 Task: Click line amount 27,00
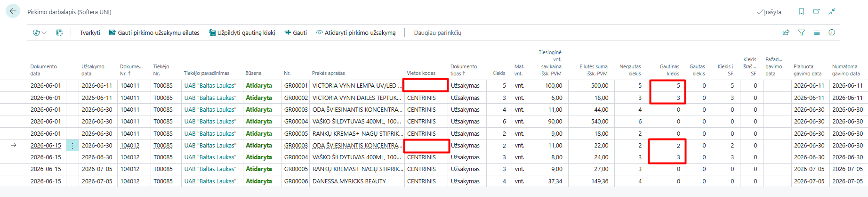(x=601, y=169)
